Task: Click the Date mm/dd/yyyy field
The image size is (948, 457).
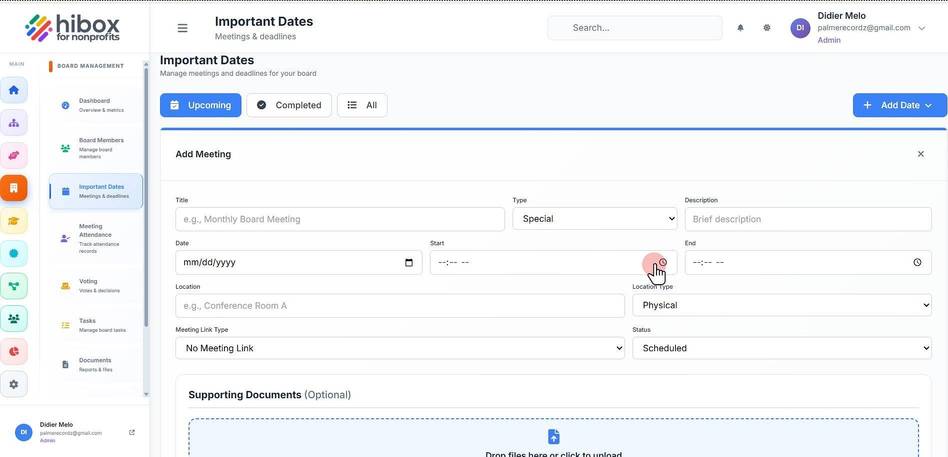Action: (299, 262)
